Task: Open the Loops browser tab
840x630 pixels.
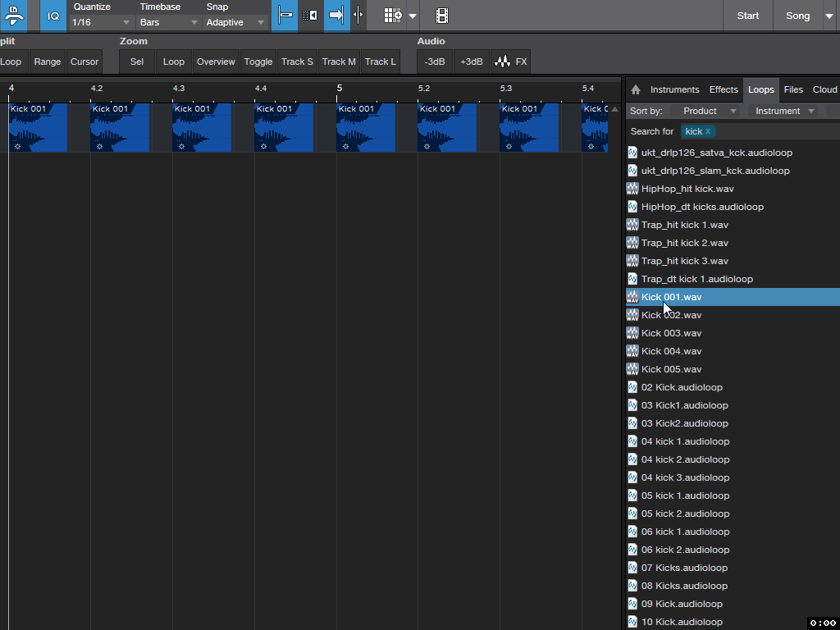Action: pos(760,89)
